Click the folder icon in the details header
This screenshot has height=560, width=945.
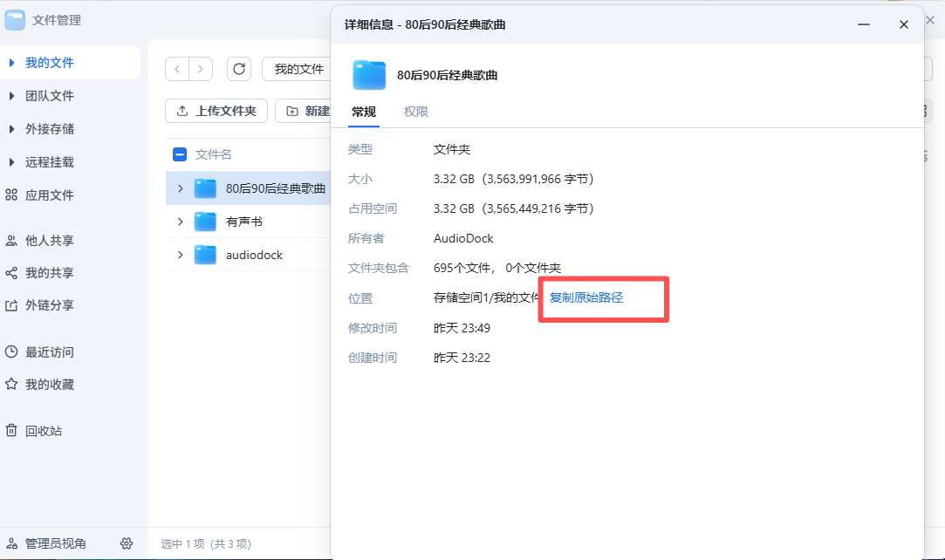pyautogui.click(x=369, y=75)
